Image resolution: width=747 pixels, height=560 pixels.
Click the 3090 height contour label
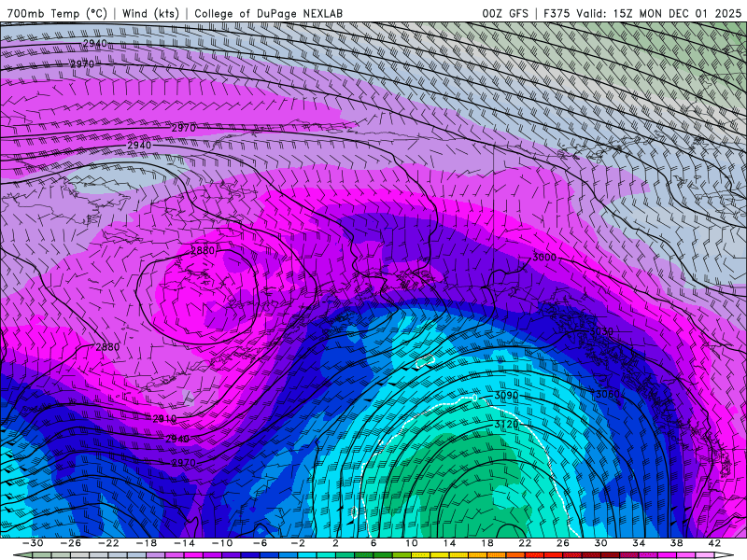tap(506, 395)
